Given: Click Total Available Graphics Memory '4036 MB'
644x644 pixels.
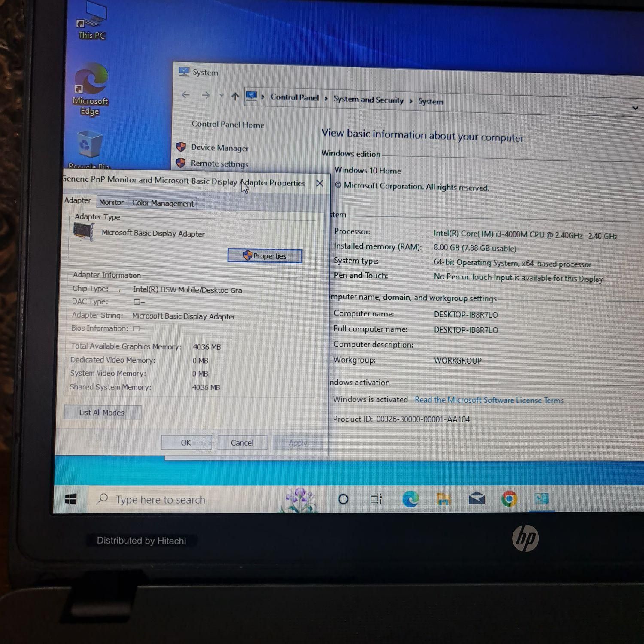Looking at the screenshot, I should point(207,347).
